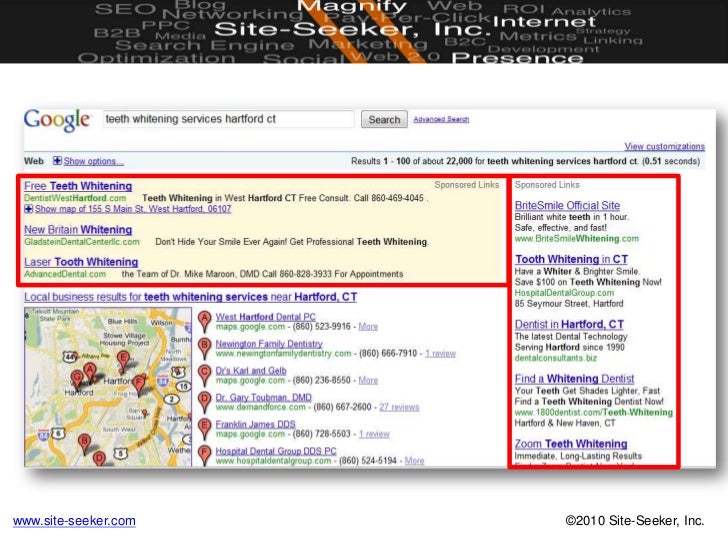Open Hospital Dental Group DDS PC listing
This screenshot has height=546, width=728.
coord(276,451)
